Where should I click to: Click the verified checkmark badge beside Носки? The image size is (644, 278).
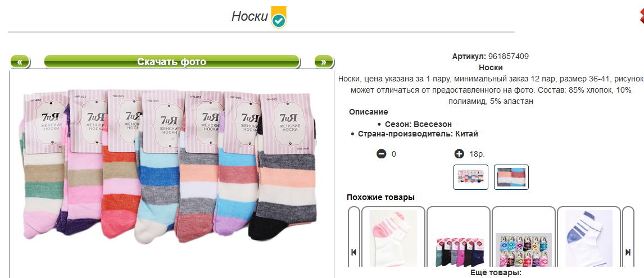[279, 17]
